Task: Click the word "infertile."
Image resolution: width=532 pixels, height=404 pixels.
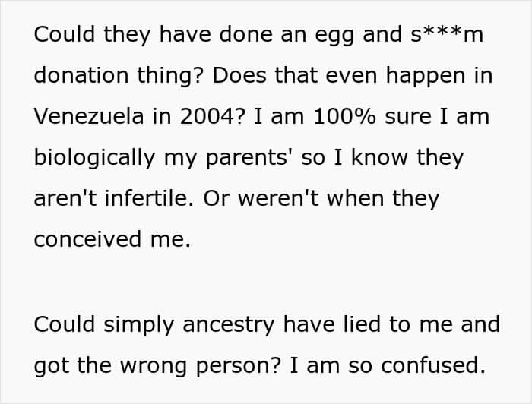Action: 149,198
